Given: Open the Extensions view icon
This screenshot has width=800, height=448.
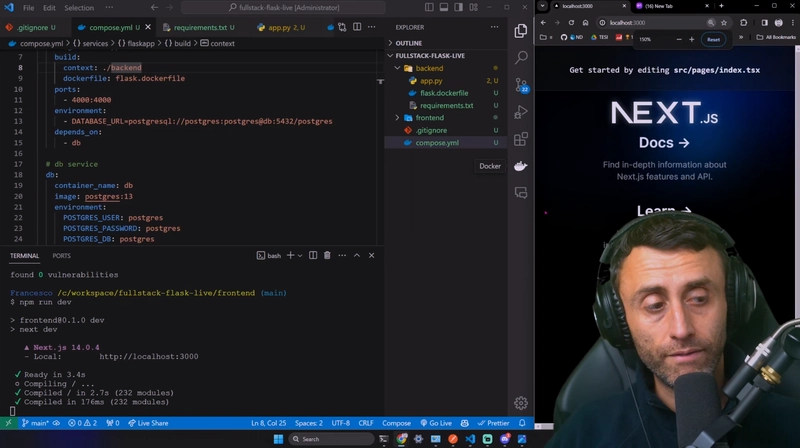Looking at the screenshot, I should (x=521, y=139).
